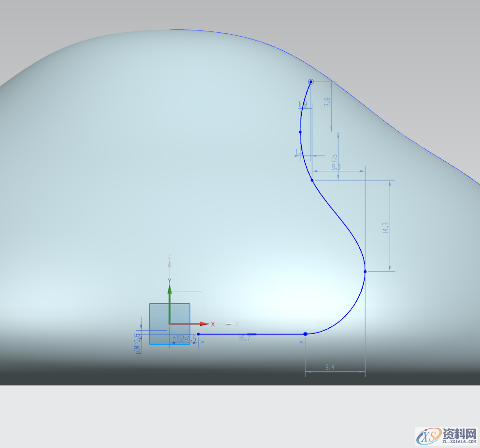
Task: Select the 14.3 vertical dimension value
Action: pyautogui.click(x=385, y=228)
